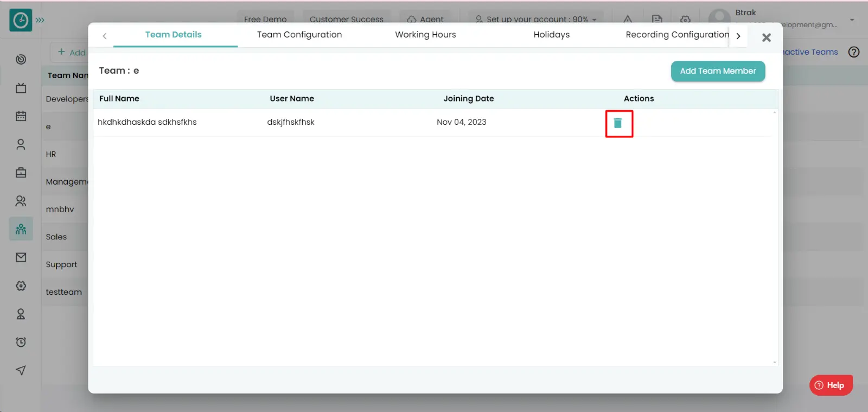Expand the sidebar with double chevron
Screen dimensions: 868x412
40,20
